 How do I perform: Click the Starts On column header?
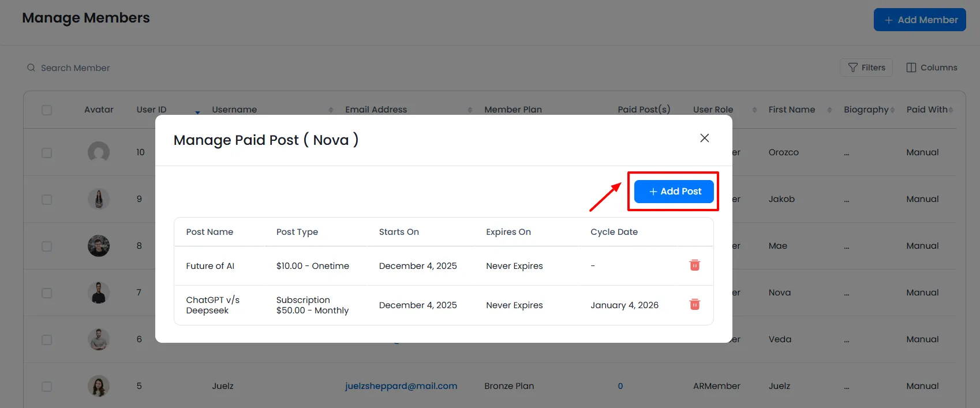pos(399,232)
